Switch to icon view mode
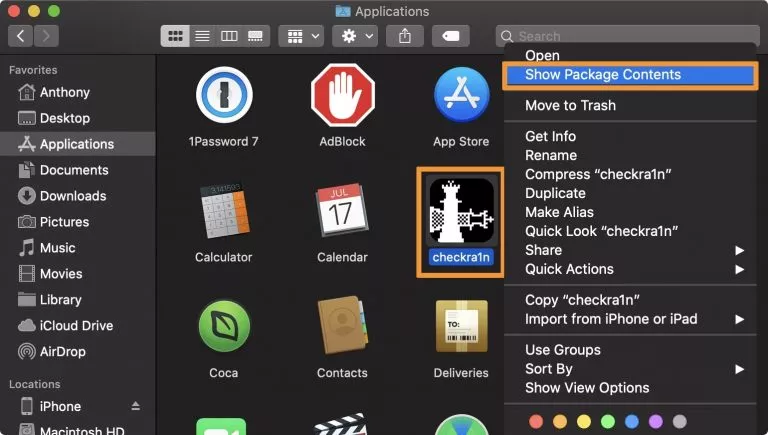The height and width of the screenshot is (435, 768). [x=176, y=36]
